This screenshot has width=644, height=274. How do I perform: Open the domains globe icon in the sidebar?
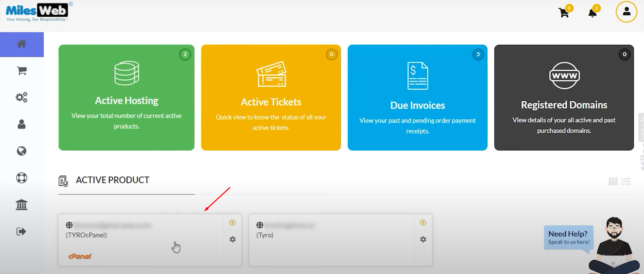click(x=21, y=151)
